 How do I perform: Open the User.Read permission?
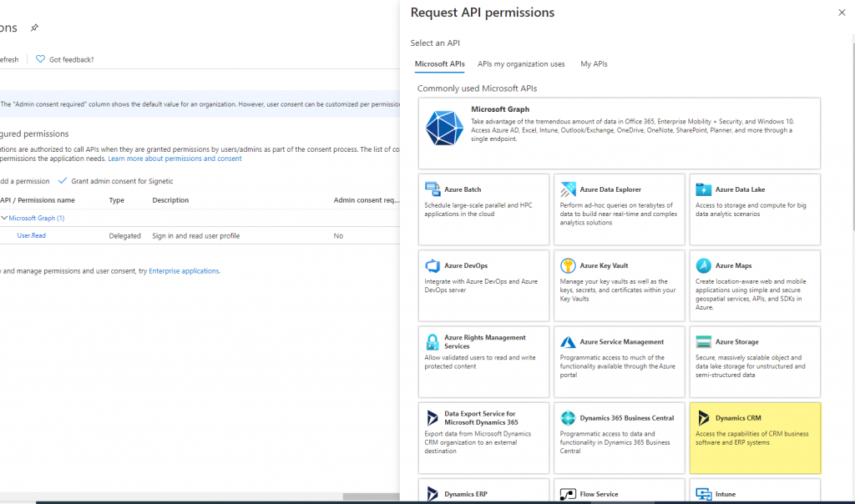(31, 235)
